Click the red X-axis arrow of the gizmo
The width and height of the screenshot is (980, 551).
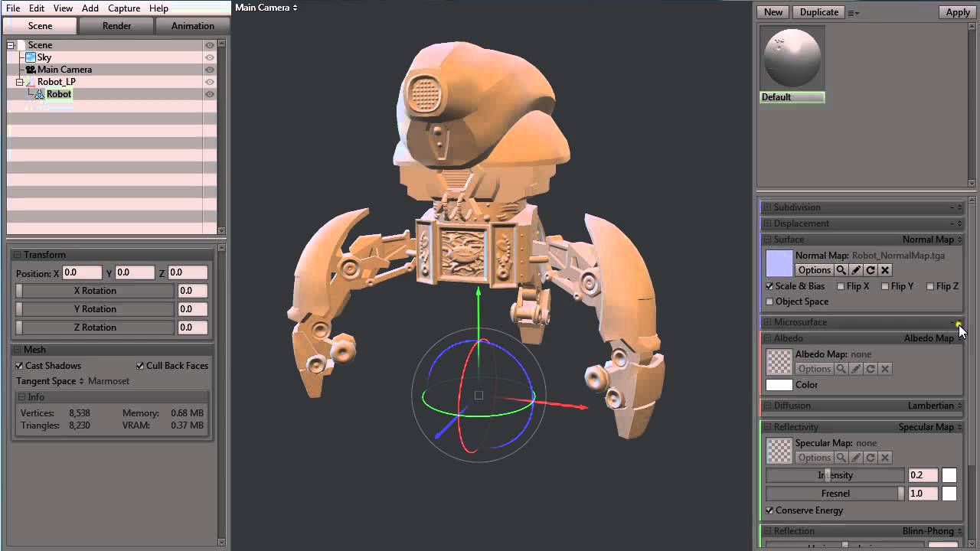pos(582,406)
